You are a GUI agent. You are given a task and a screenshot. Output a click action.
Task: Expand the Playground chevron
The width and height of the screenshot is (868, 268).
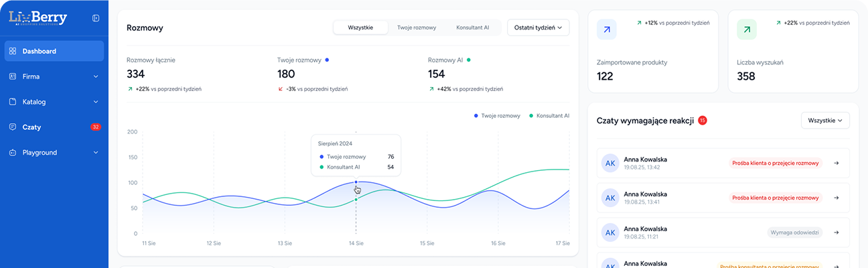point(96,152)
